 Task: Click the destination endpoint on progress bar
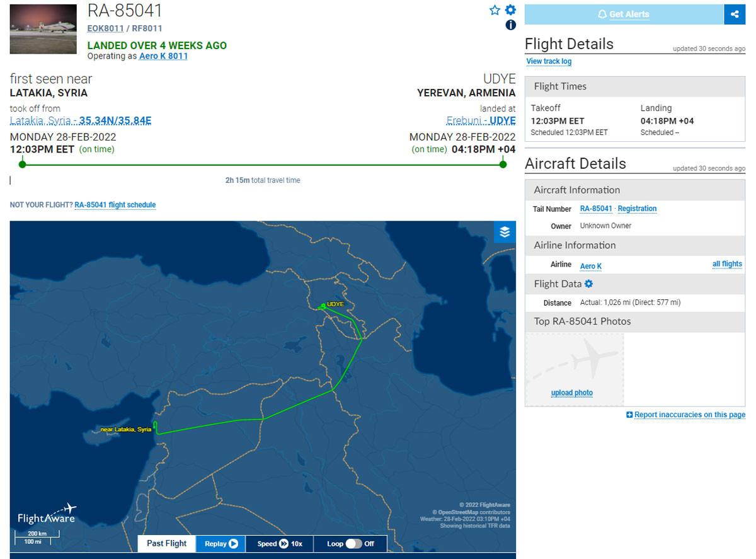point(503,164)
